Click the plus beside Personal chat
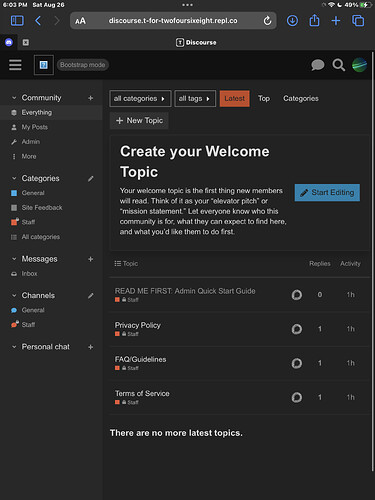This screenshot has width=375, height=500. 90,347
